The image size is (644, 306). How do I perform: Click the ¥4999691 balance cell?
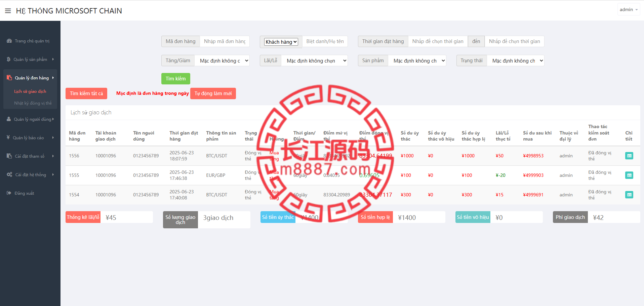click(533, 195)
